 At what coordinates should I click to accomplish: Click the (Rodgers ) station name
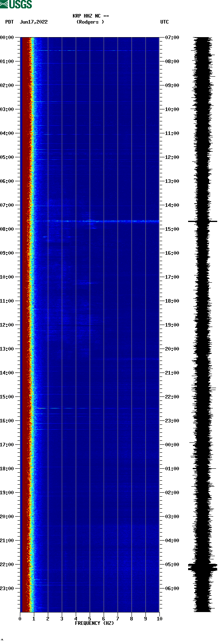point(90,22)
